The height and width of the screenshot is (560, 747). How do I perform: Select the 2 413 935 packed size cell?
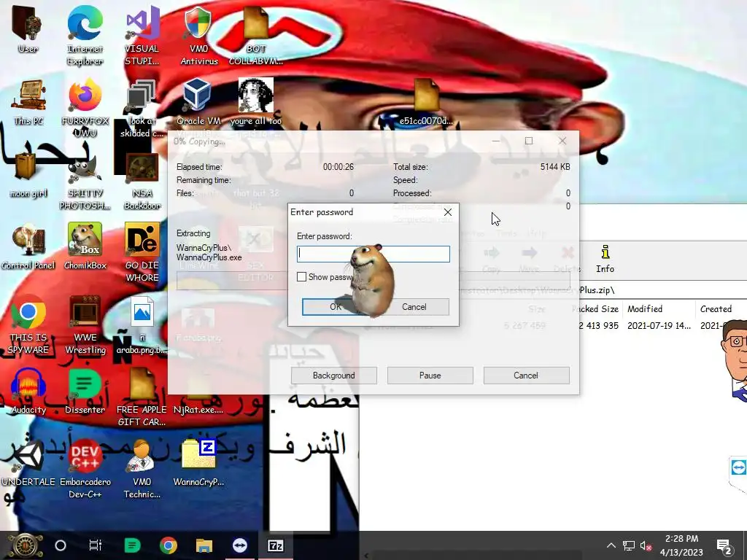[598, 326]
